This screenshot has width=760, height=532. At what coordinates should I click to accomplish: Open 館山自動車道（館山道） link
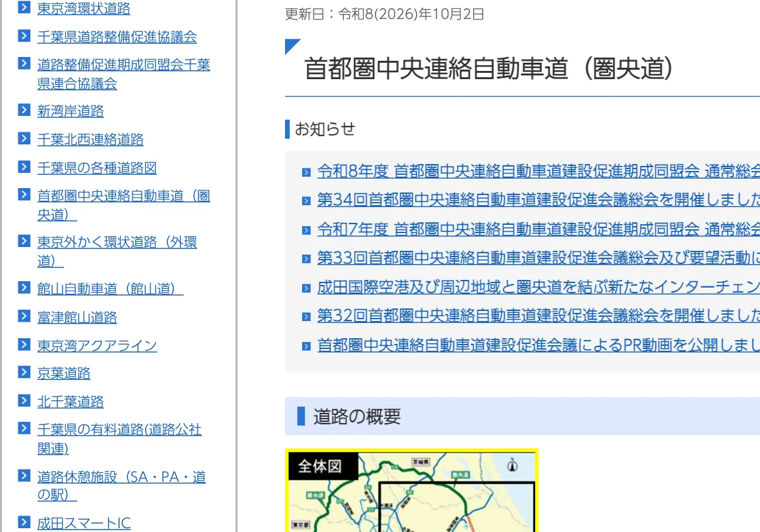110,289
